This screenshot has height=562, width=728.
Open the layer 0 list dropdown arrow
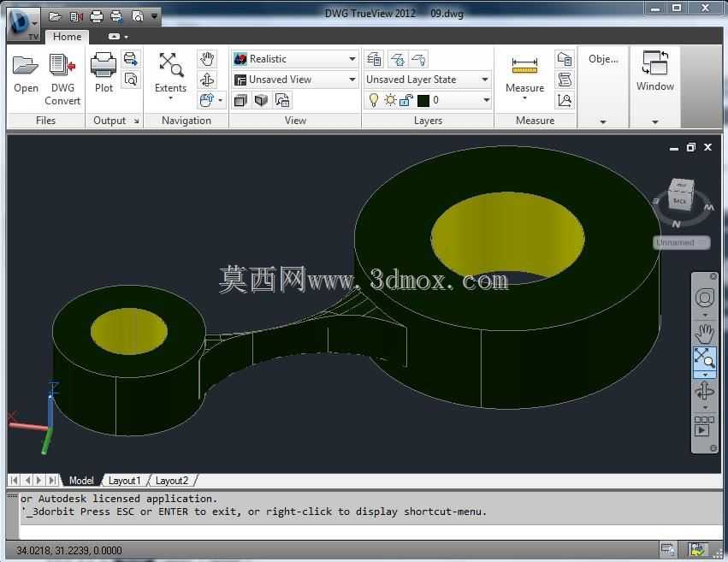486,100
